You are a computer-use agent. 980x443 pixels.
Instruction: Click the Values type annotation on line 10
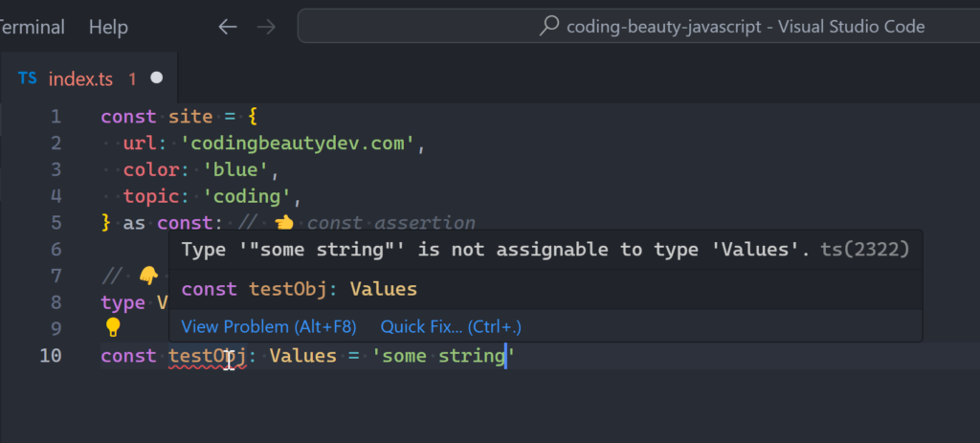coord(303,356)
